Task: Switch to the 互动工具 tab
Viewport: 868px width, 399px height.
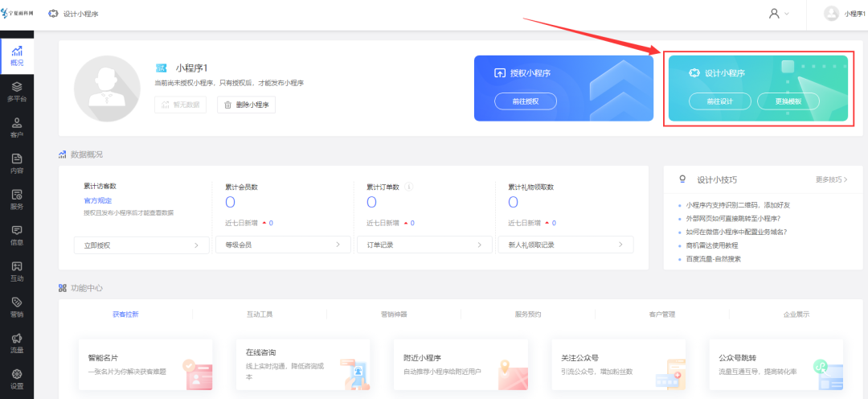Action: pos(260,315)
